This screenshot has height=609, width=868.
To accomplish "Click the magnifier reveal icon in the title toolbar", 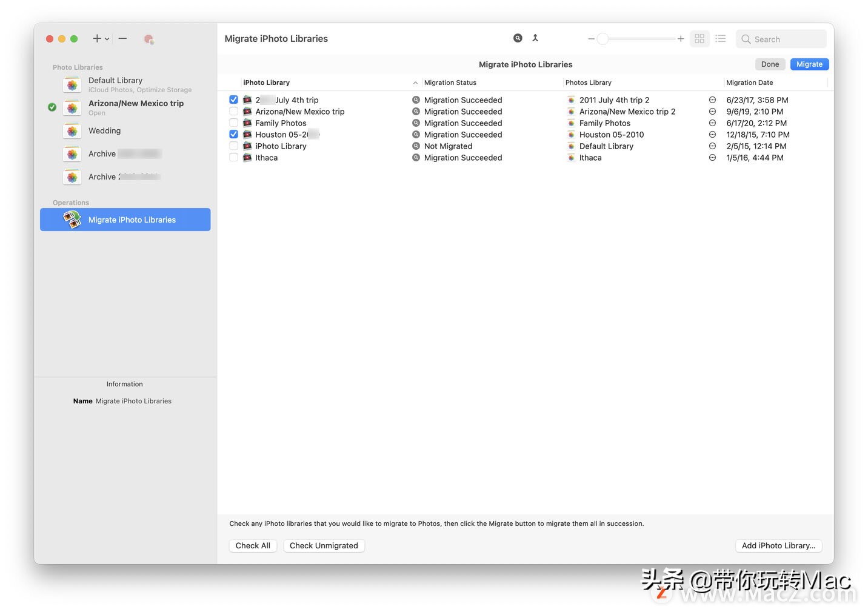I will [518, 38].
